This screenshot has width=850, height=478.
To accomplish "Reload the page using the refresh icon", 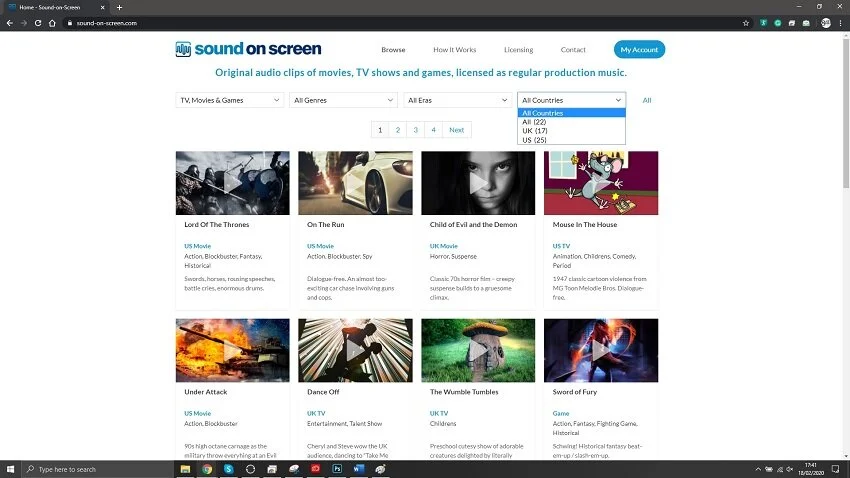I will pyautogui.click(x=38, y=23).
